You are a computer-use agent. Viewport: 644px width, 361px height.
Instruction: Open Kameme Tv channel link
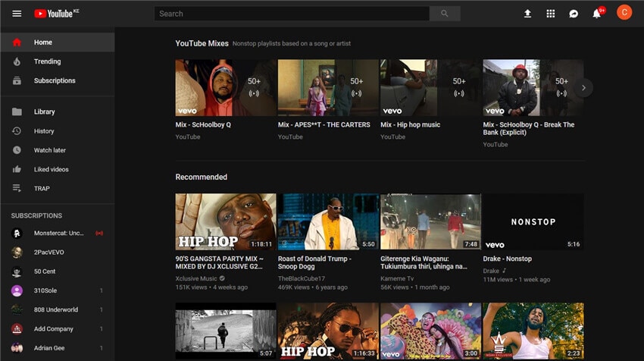click(x=397, y=278)
